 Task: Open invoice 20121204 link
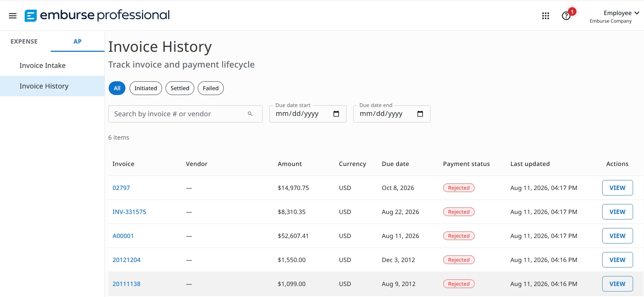(126, 260)
